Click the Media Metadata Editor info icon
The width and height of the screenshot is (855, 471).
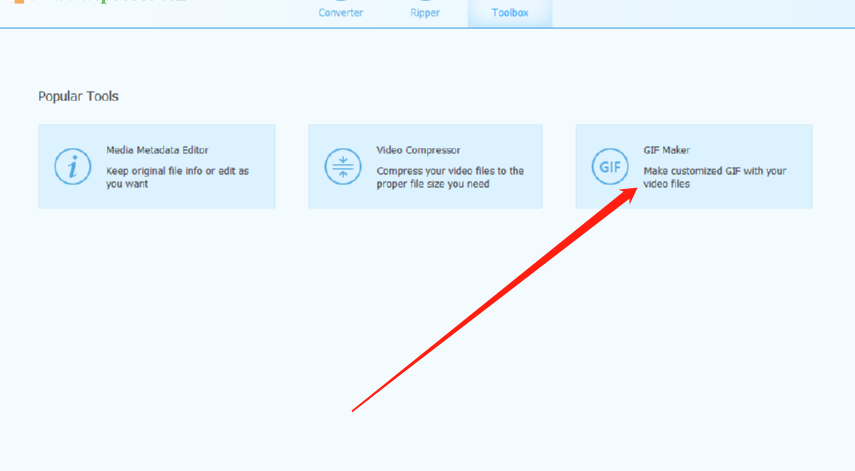tap(73, 166)
